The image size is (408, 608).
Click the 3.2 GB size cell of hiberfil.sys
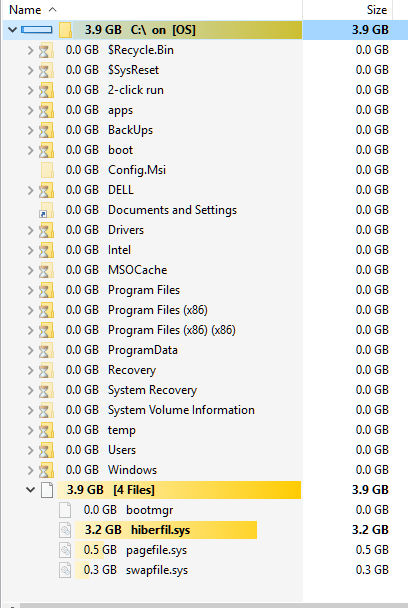point(370,530)
